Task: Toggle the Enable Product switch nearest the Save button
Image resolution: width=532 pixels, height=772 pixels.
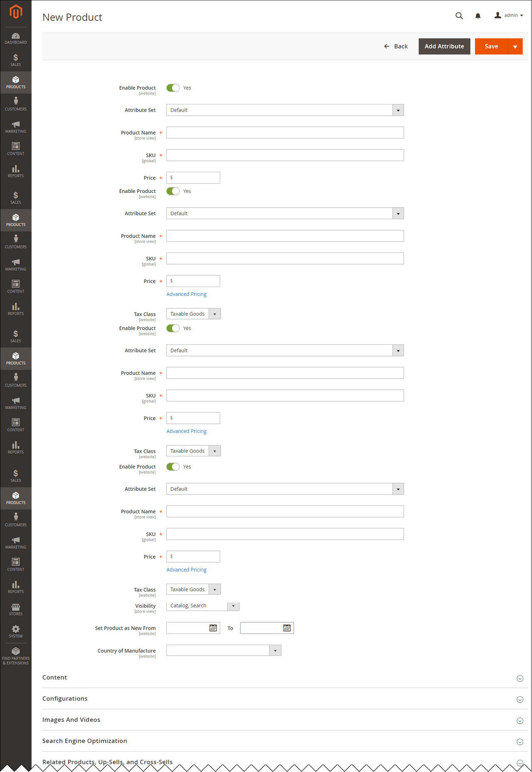Action: coord(173,88)
